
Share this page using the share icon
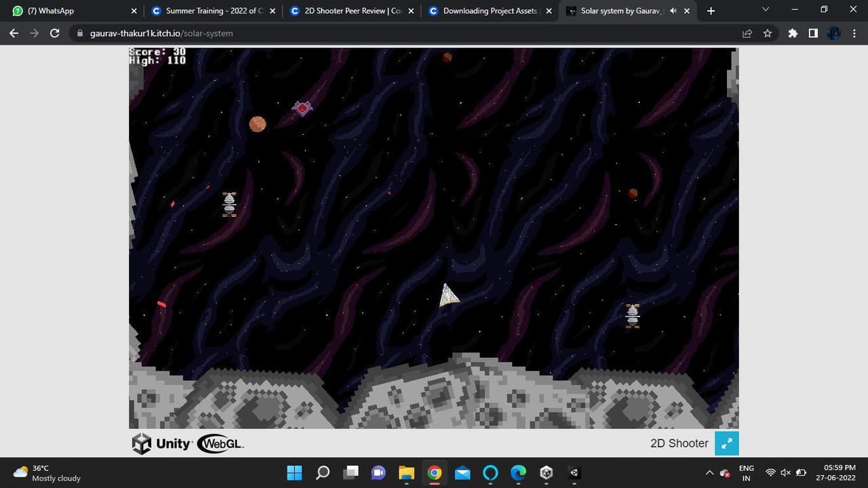(x=747, y=33)
